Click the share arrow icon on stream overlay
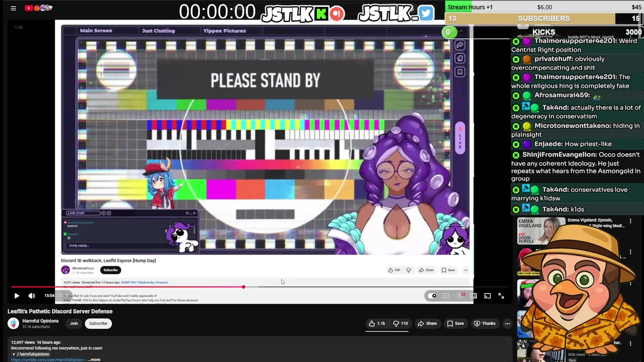Viewport: 644px width, 362px height. [x=460, y=45]
